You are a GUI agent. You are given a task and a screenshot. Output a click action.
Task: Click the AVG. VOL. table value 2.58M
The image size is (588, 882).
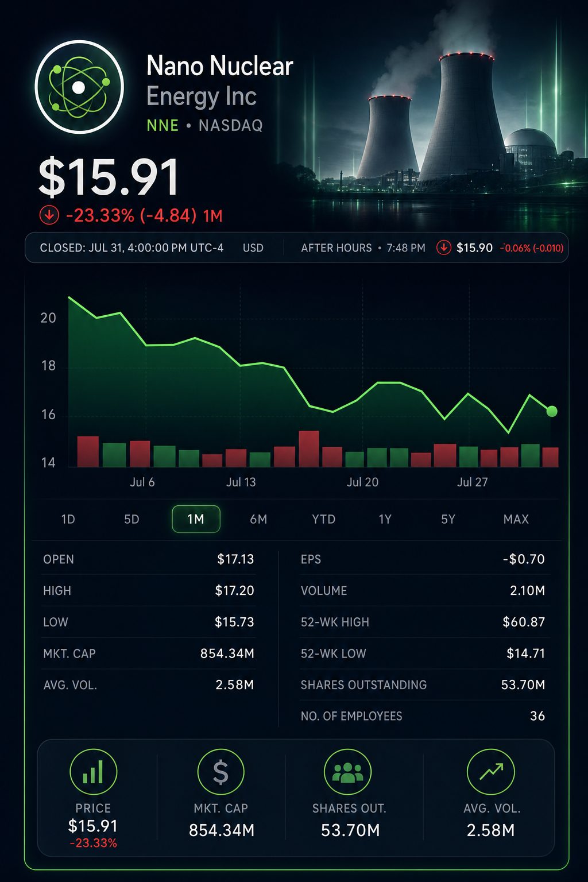coord(234,684)
